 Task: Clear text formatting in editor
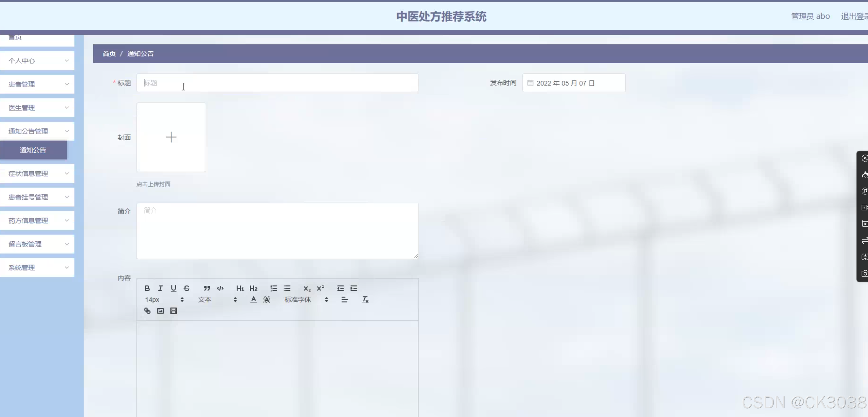coord(365,300)
